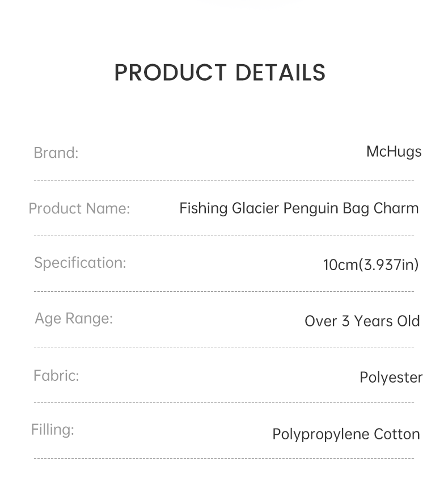Click the dashed divider below Age Range row
448x491 pixels.
pos(224,347)
